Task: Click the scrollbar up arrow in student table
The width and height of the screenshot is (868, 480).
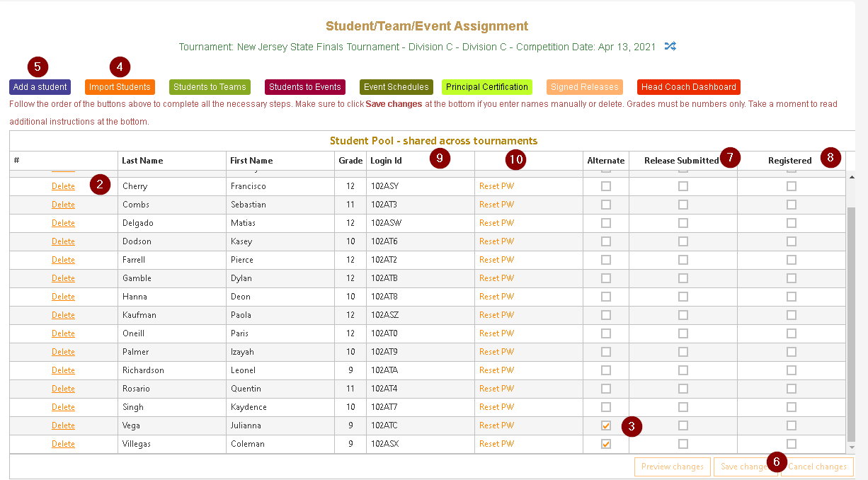Action: 852,177
